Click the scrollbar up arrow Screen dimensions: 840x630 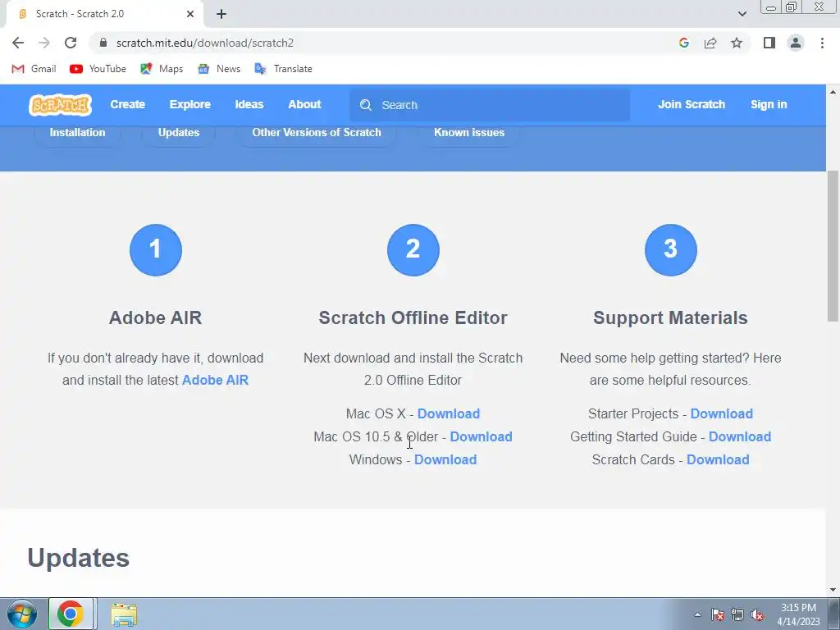pyautogui.click(x=833, y=92)
